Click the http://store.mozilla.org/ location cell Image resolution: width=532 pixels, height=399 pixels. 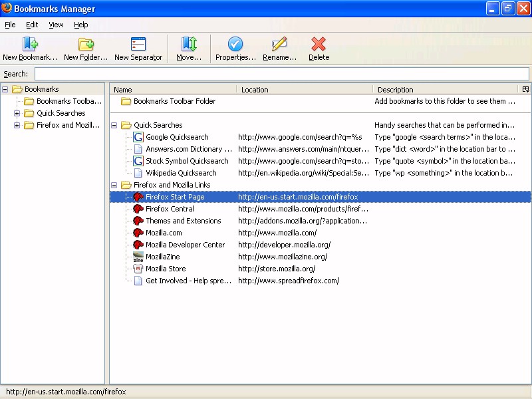pyautogui.click(x=277, y=269)
